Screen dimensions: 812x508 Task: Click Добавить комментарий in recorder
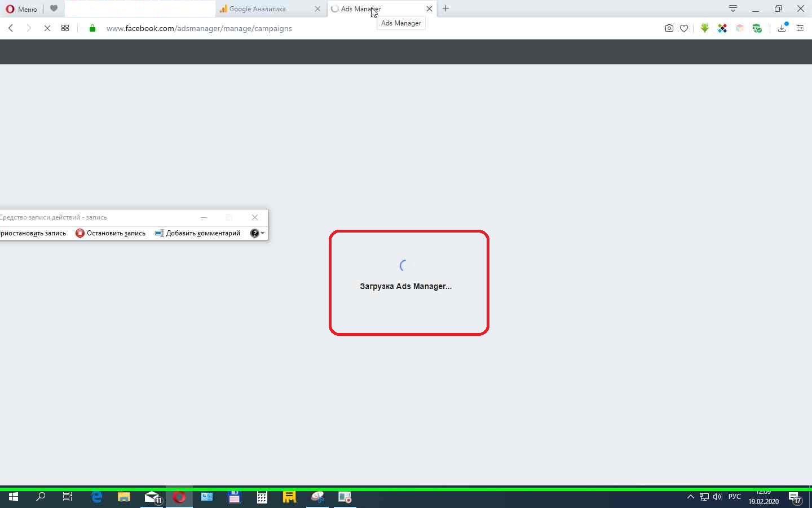coord(198,233)
